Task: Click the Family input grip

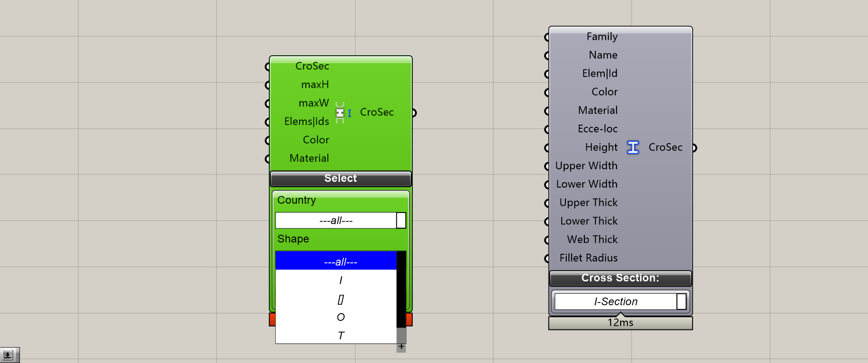Action: pos(547,37)
